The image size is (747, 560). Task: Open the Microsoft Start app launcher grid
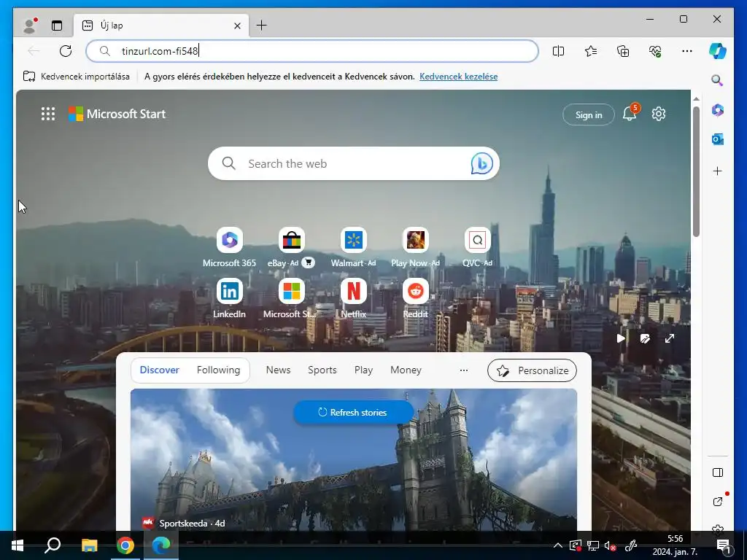pyautogui.click(x=48, y=114)
